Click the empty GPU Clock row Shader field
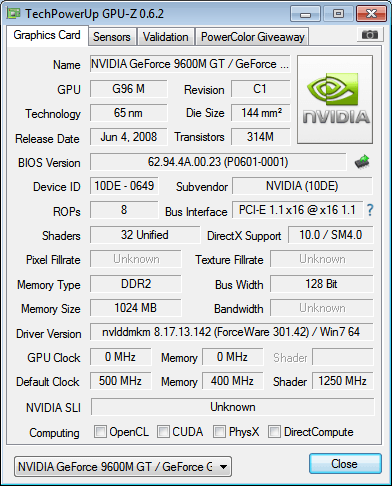392x486 pixels. click(343, 357)
